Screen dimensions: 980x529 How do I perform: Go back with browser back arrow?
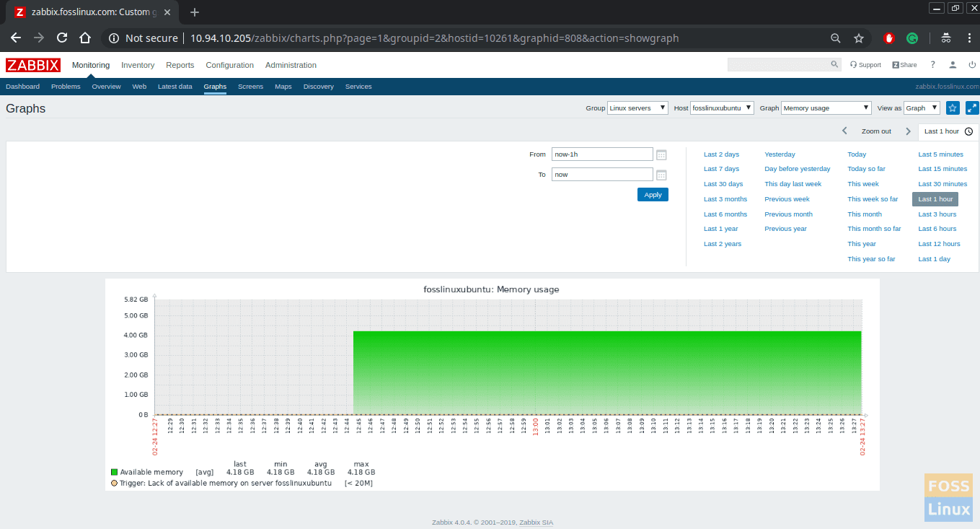tap(16, 38)
